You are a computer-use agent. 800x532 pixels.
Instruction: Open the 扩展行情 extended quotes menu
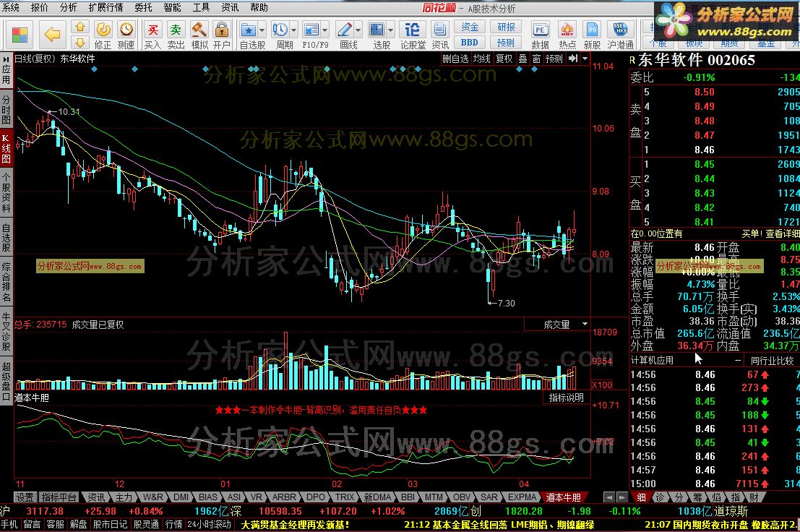106,7
